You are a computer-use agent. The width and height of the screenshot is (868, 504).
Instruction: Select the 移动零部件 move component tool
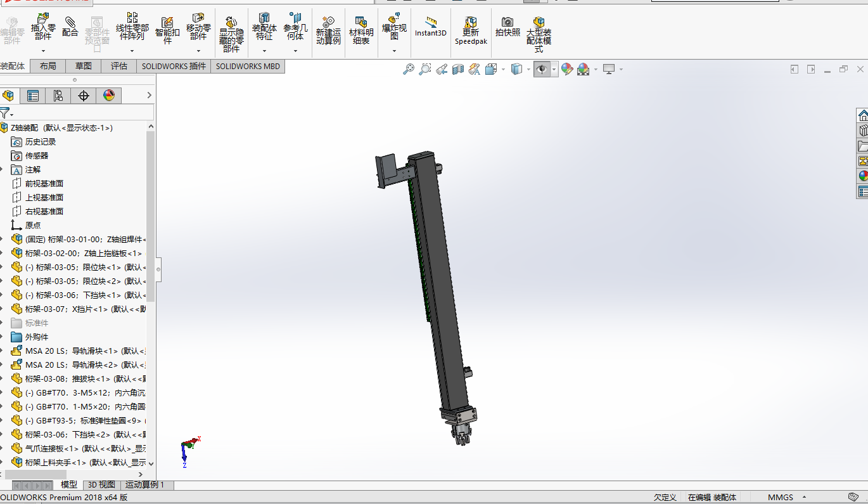[x=198, y=26]
